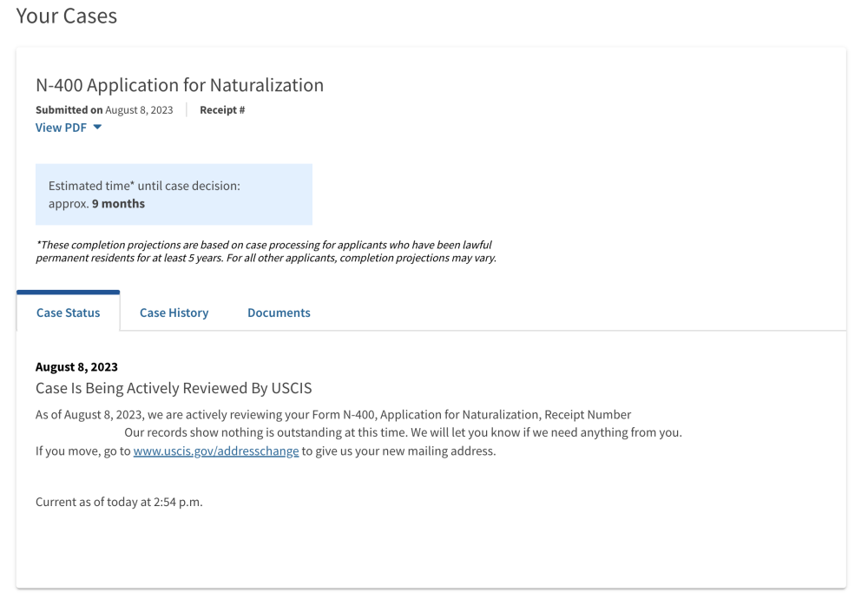Click 'Case Is Being Actively Reviewed By USCIS' heading

174,388
